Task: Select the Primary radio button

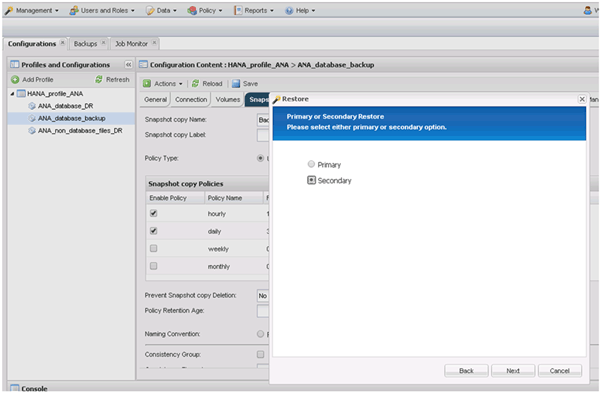Action: [x=311, y=164]
